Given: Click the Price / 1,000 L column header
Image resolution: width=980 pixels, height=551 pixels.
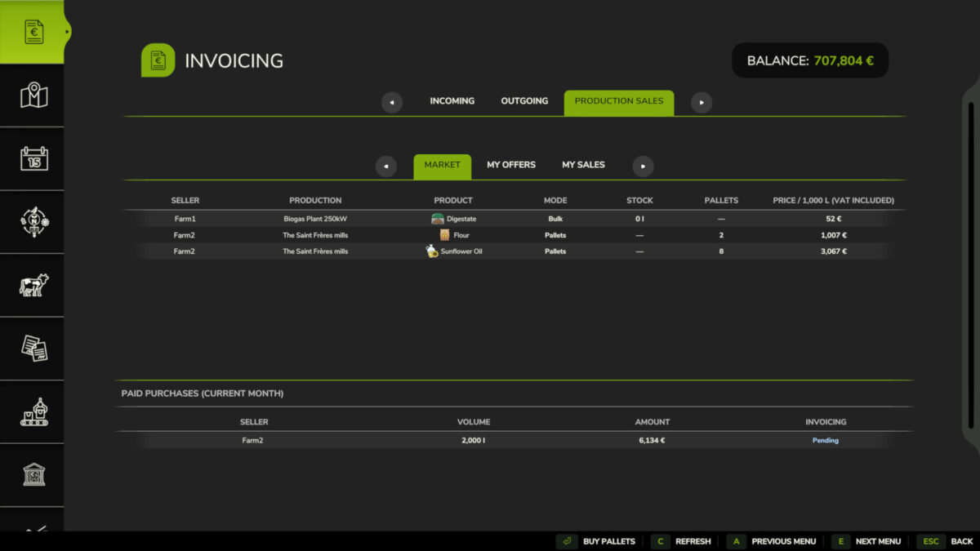Looking at the screenshot, I should (834, 201).
